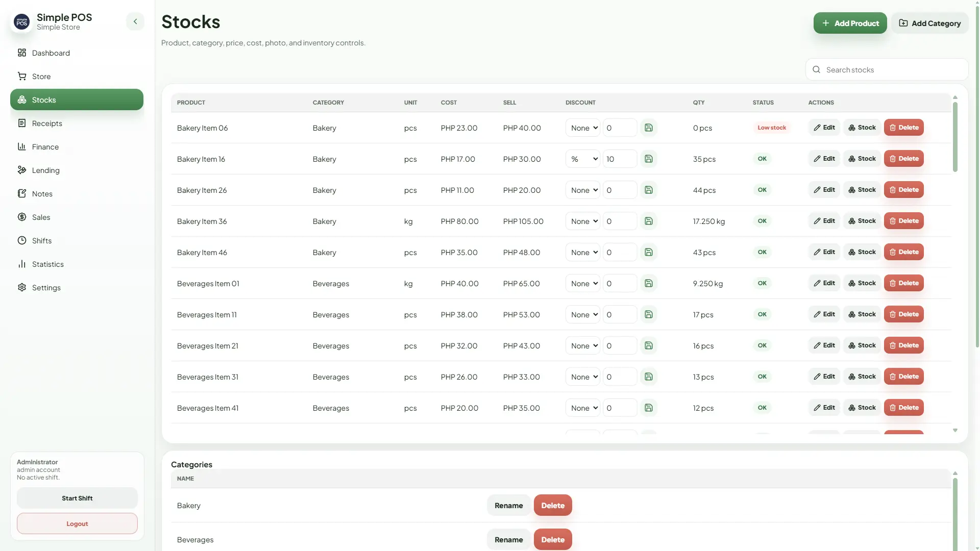Open discount type dropdown for Bakery Item 16
The height and width of the screenshot is (551, 980).
point(582,159)
